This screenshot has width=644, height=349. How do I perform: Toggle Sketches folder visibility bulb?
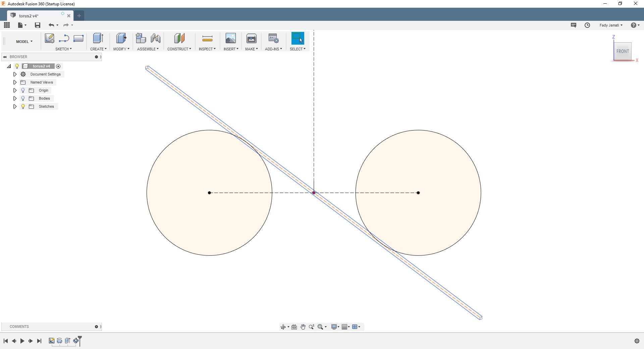(23, 107)
